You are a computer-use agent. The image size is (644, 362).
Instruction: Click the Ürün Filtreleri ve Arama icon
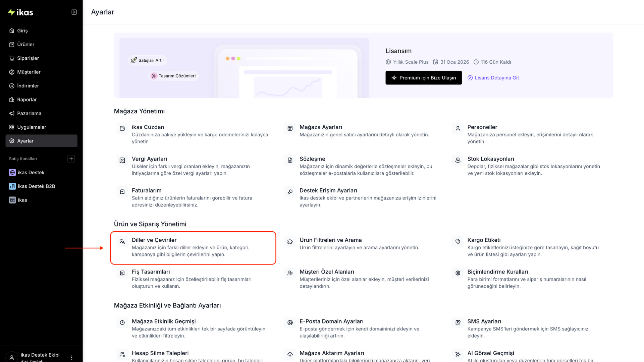290,241
